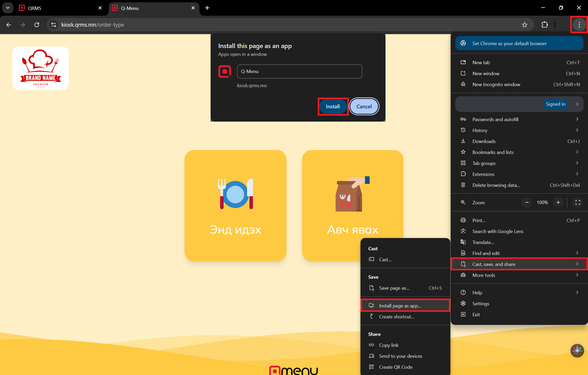The width and height of the screenshot is (588, 375).
Task: Switch to the QRMS tab
Action: tap(60, 8)
